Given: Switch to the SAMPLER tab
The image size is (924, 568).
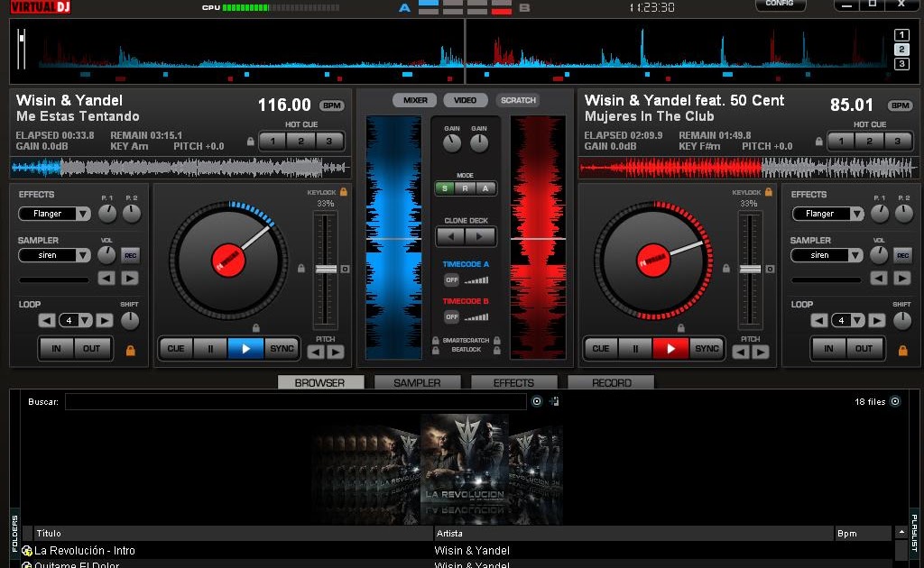Looking at the screenshot, I should point(417,382).
